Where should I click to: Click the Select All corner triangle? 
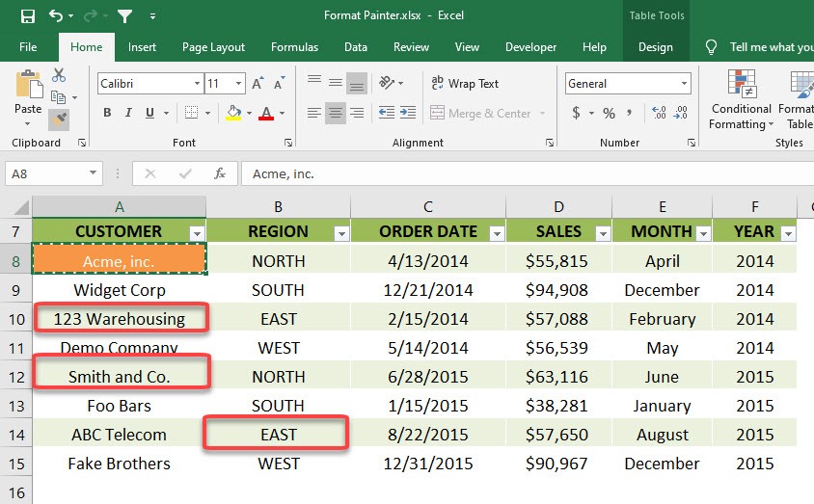pos(21,207)
